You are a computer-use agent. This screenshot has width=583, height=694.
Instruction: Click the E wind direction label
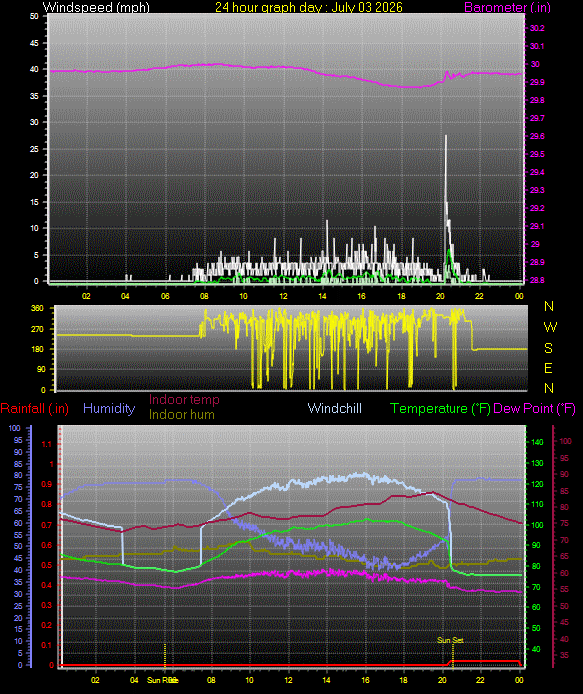coord(548,368)
